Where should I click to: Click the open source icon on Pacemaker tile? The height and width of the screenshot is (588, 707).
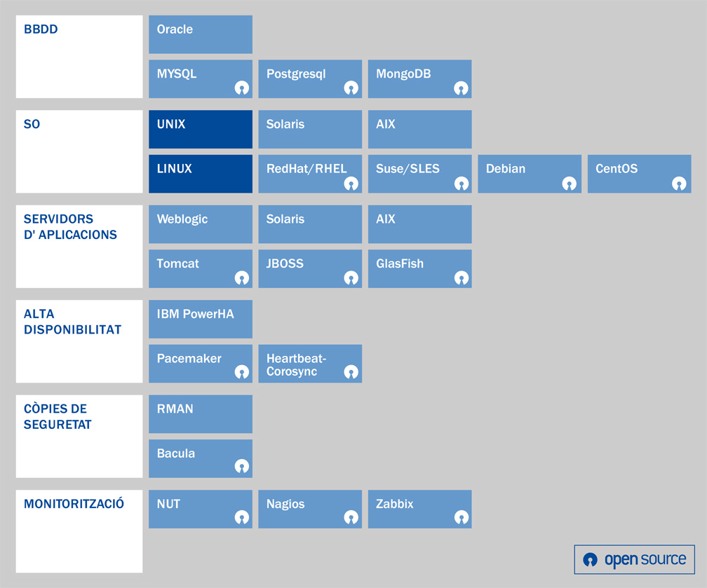pyautogui.click(x=242, y=373)
